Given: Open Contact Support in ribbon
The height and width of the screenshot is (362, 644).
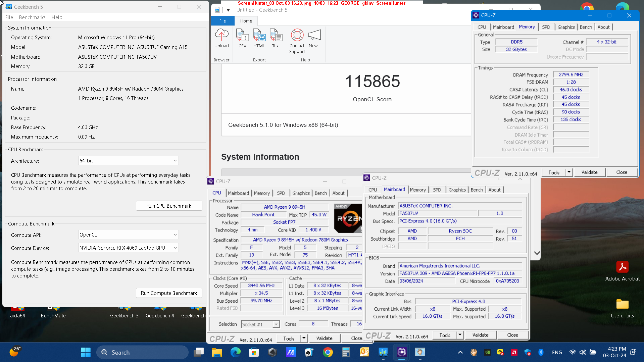Looking at the screenshot, I should [x=297, y=41].
